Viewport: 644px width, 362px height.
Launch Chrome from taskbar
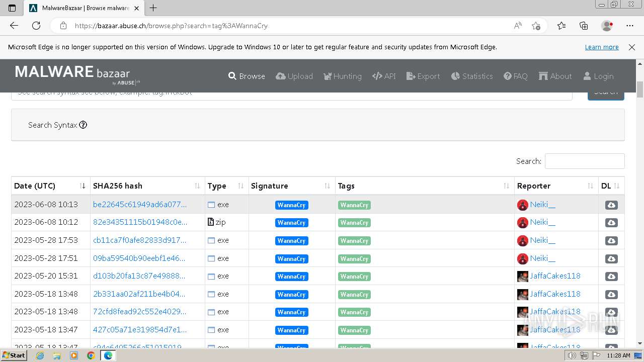click(91, 355)
